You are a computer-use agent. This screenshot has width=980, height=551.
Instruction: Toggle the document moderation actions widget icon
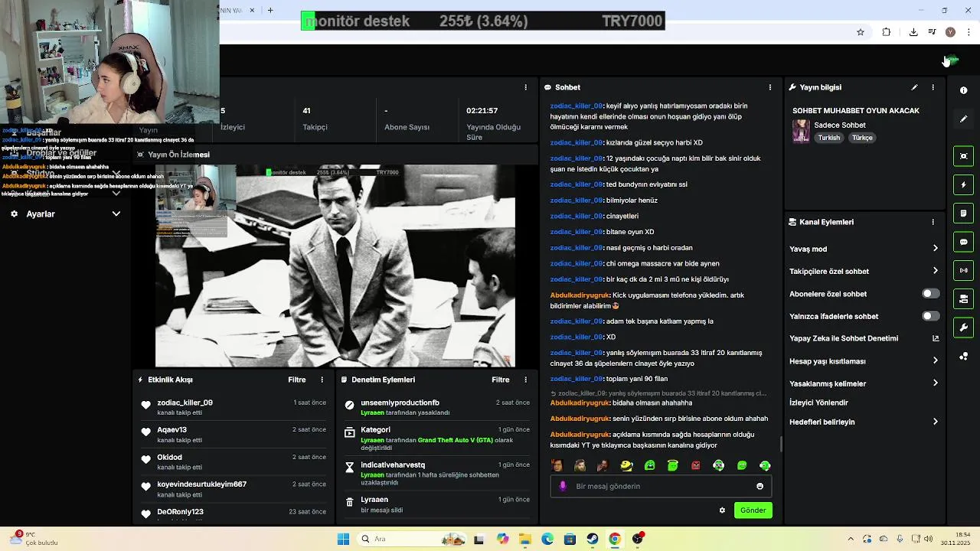pyautogui.click(x=963, y=213)
